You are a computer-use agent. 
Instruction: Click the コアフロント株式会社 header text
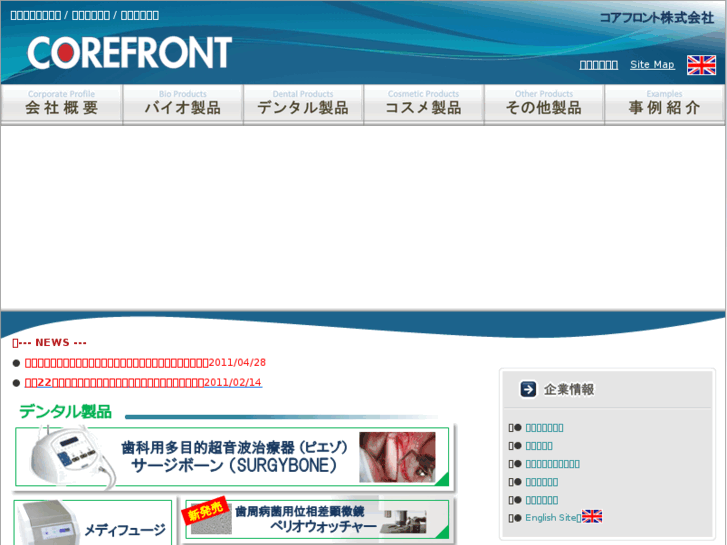[x=657, y=18]
